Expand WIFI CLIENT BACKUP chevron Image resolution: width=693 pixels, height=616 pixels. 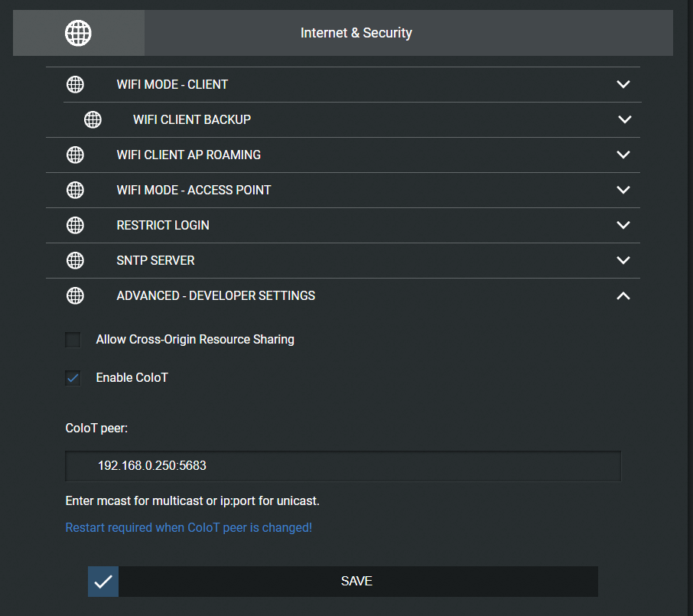pos(624,119)
